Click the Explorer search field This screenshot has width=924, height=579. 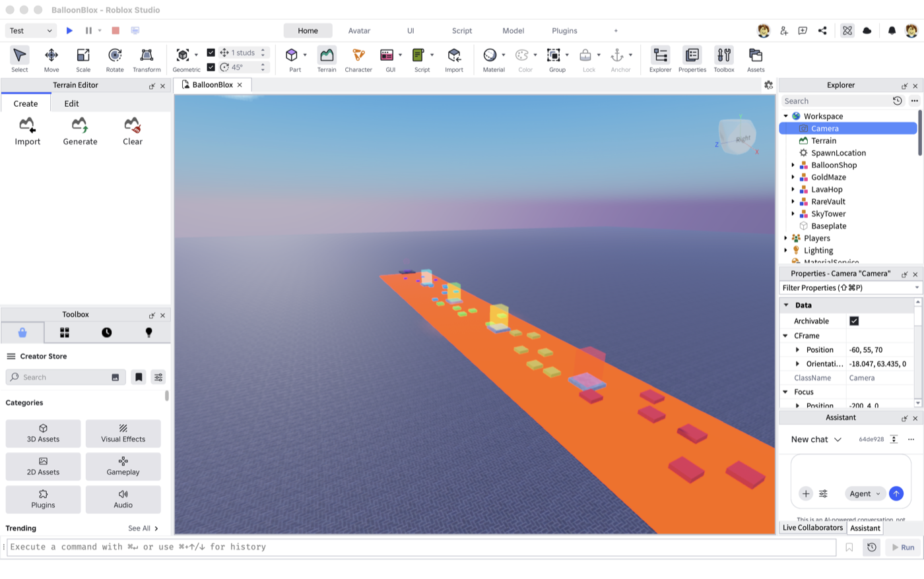[x=836, y=101]
